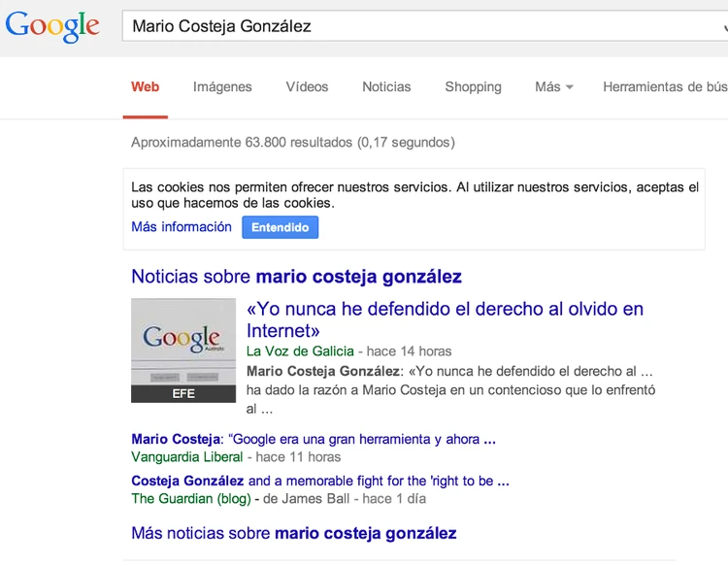Click the 'Vanguardia Liberal' source text

tap(186, 457)
